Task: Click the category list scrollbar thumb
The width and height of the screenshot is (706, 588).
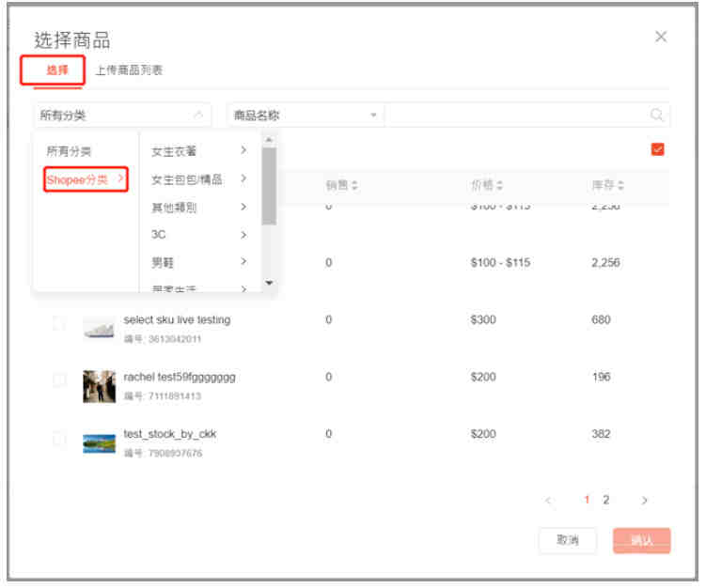Action: [x=269, y=186]
